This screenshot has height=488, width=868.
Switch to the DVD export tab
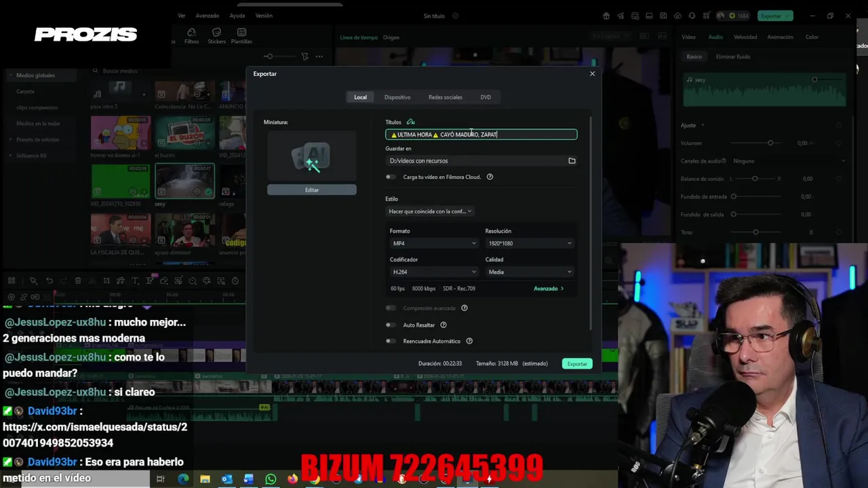(486, 97)
